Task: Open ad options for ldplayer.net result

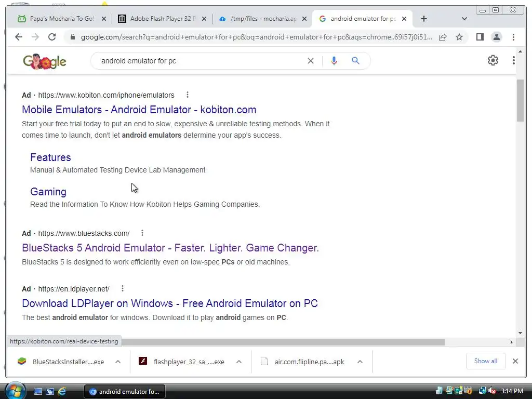Action: click(x=123, y=288)
